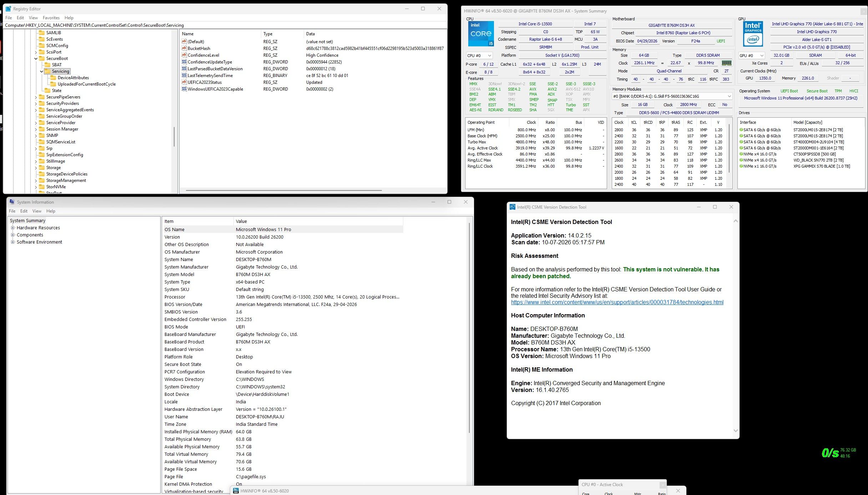Open the System Information View menu

point(37,211)
